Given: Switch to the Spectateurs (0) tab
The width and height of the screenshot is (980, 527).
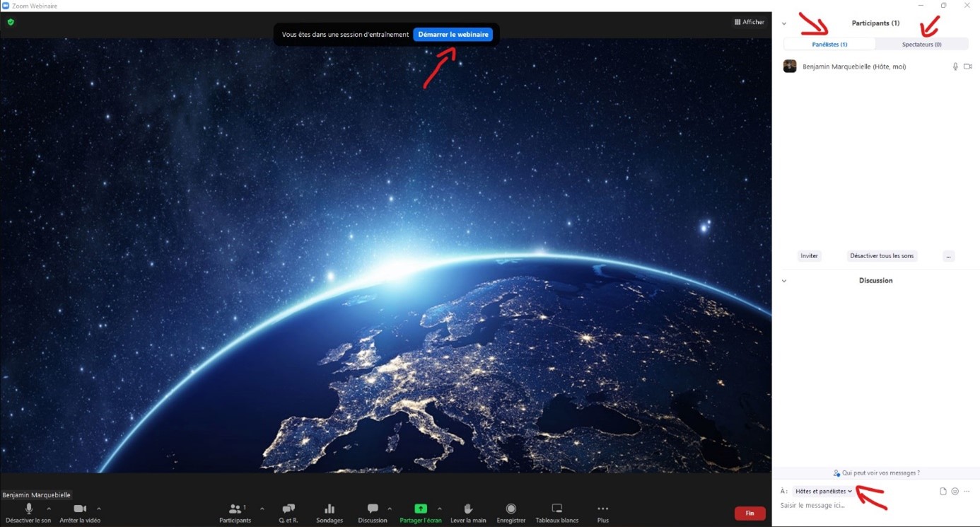Looking at the screenshot, I should tap(921, 44).
